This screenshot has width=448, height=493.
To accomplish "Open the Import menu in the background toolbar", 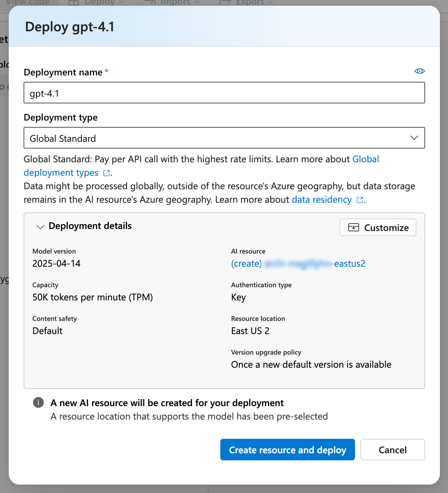I will [172, 2].
